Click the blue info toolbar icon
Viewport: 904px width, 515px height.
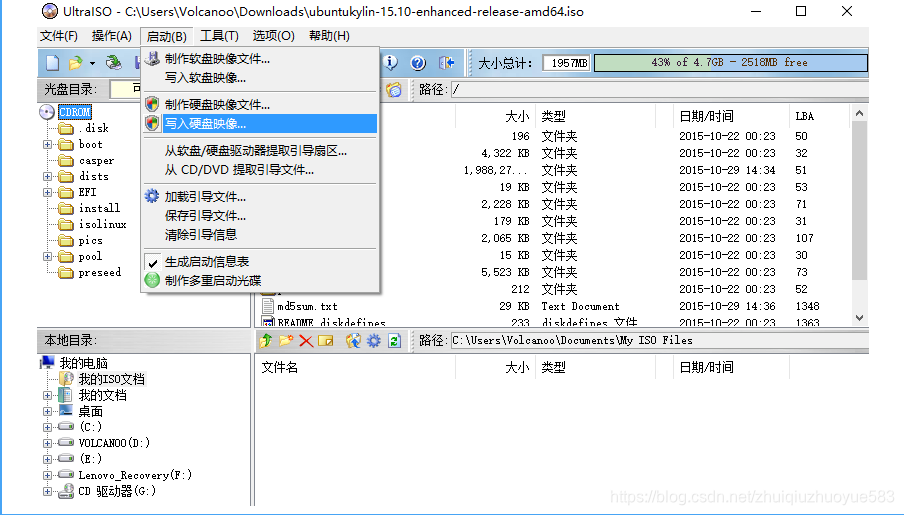tap(390, 62)
